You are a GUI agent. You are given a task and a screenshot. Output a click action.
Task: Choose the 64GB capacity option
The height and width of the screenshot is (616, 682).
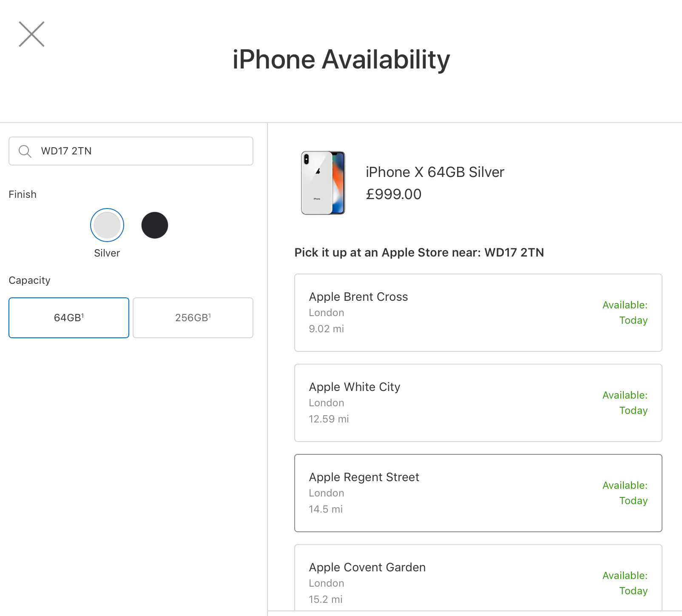click(x=69, y=318)
